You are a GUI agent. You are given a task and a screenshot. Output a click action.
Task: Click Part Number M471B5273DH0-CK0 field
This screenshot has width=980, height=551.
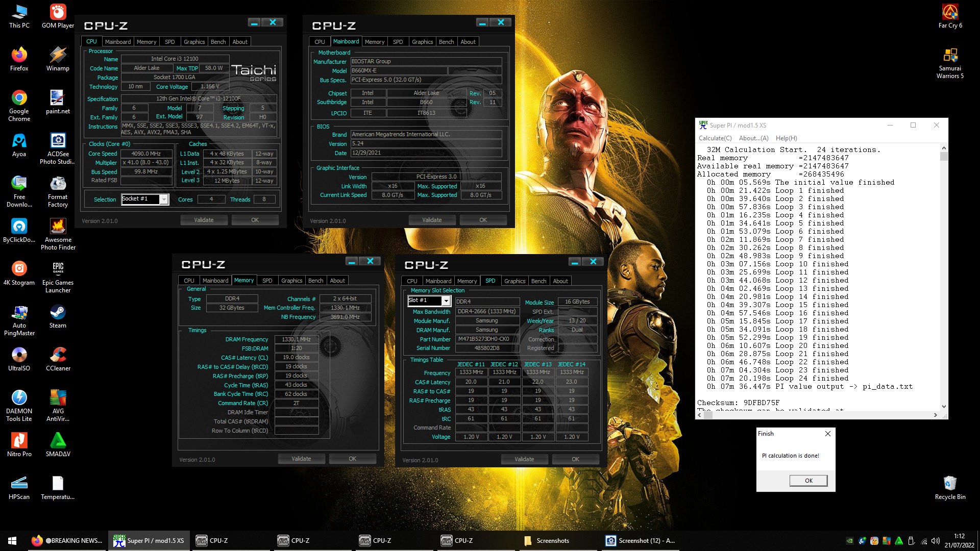(487, 339)
